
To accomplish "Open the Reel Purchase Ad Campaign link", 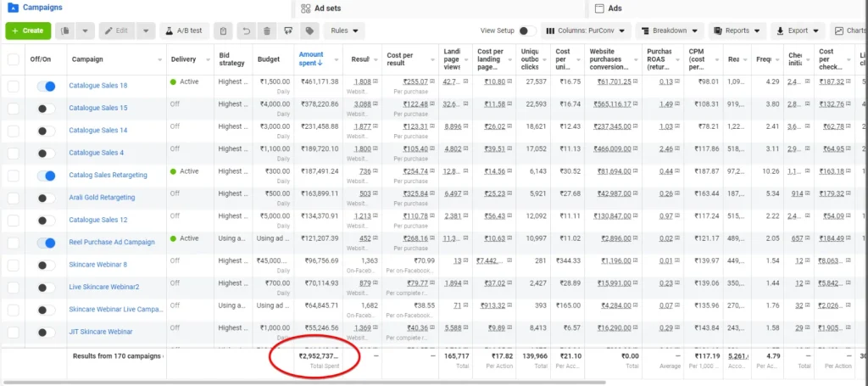I will 112,242.
